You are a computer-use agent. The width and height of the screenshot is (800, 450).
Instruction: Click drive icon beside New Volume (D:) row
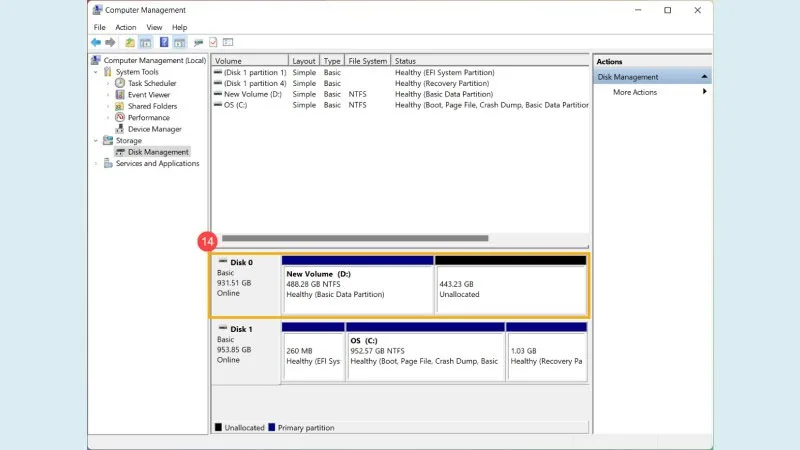coord(218,94)
